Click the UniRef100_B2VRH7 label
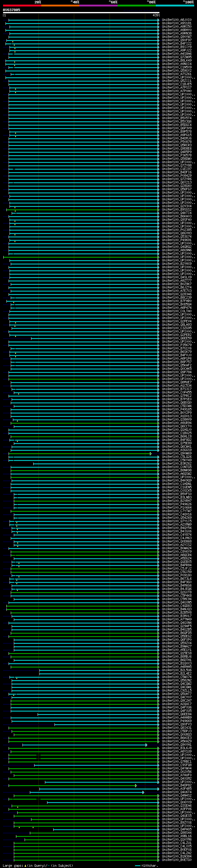Image resolution: width=197 pixels, height=868 pixels. [x=177, y=501]
